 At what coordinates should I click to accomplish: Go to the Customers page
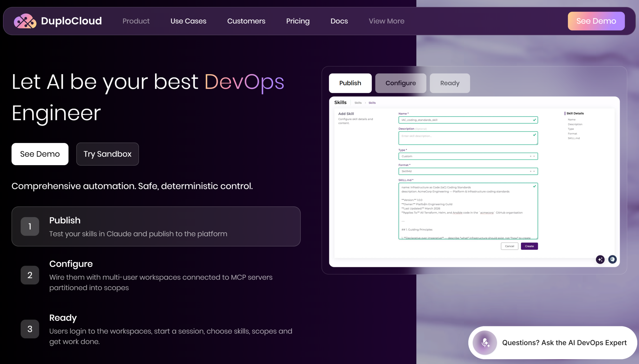[246, 21]
